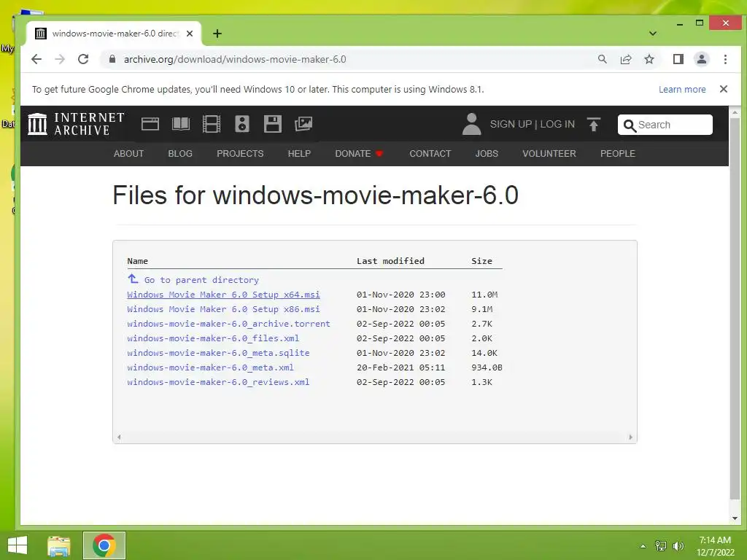Open the Audio speaker icon

pos(242,124)
